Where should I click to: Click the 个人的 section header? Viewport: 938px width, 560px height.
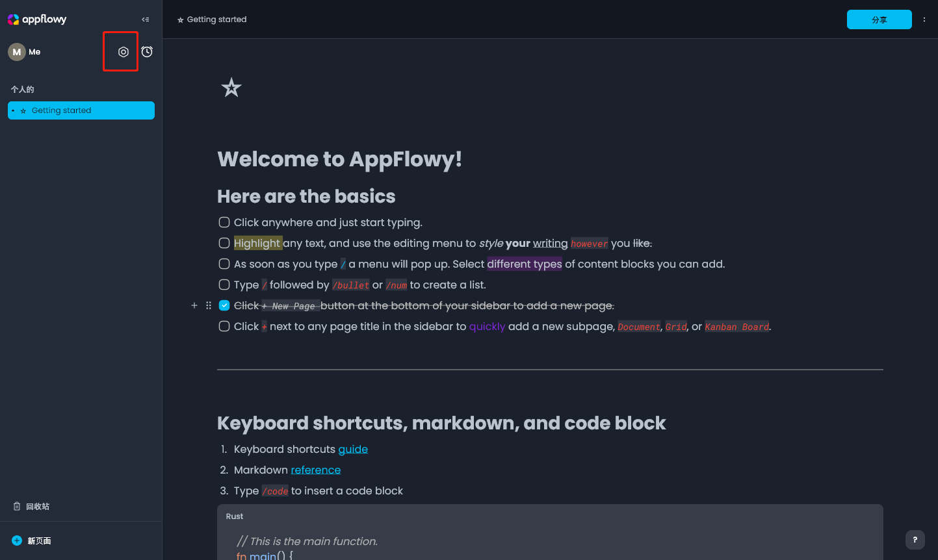click(22, 90)
